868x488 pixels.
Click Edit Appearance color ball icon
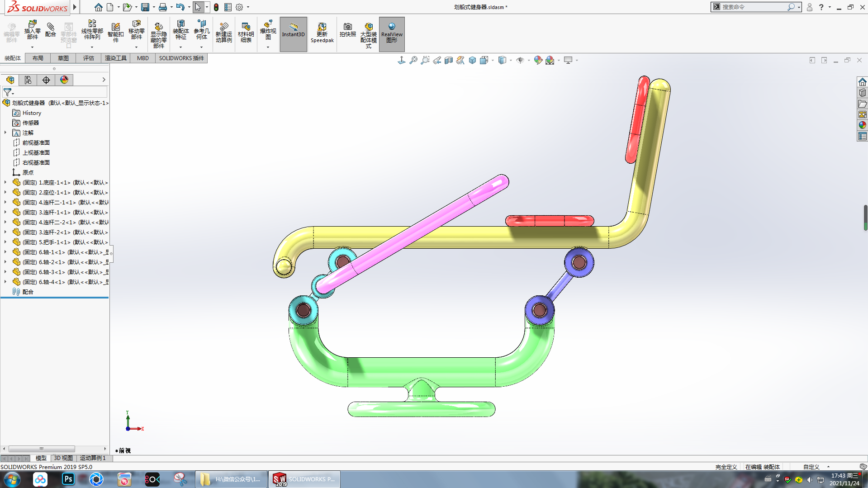click(538, 60)
